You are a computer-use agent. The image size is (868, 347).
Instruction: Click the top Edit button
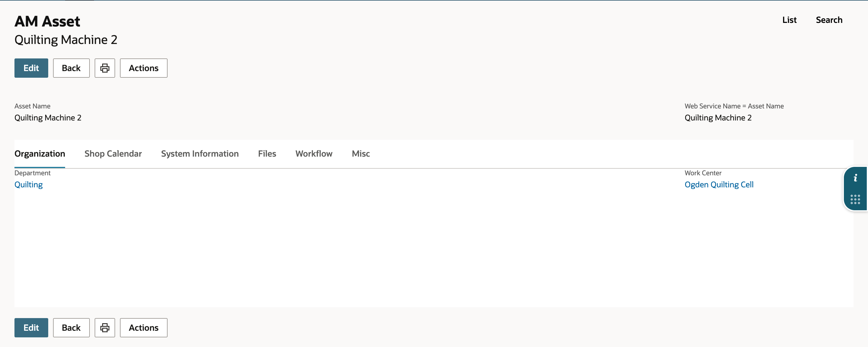(x=31, y=68)
